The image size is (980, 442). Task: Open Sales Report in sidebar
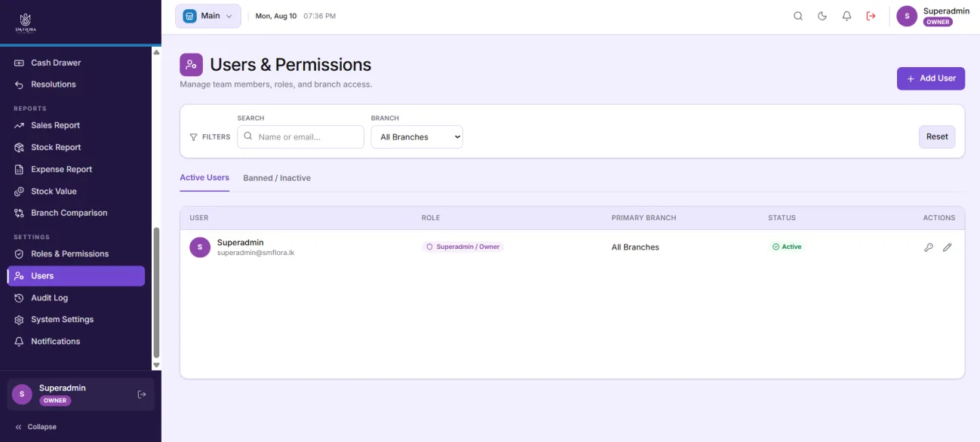75,125
